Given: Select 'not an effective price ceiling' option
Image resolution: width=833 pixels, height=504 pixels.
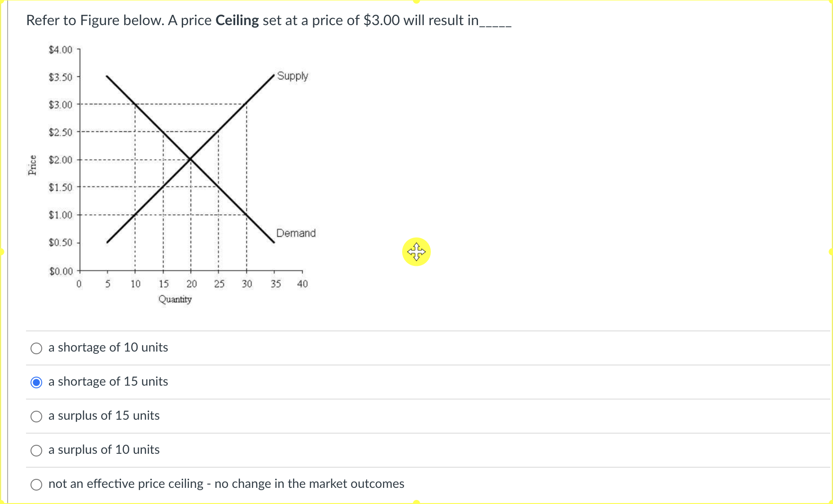Looking at the screenshot, I should (36, 484).
